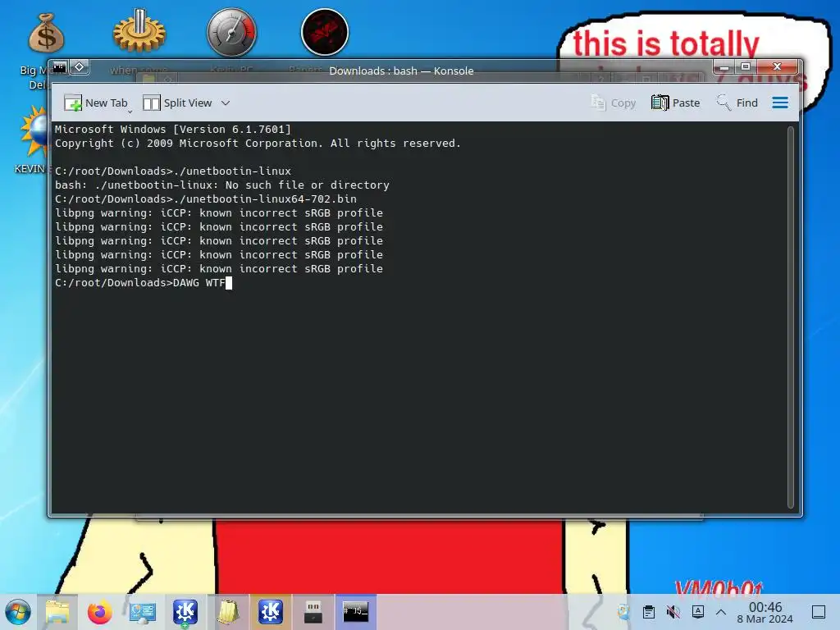840x630 pixels.
Task: Select the Konsole terminal taskbar entry
Action: (356, 612)
